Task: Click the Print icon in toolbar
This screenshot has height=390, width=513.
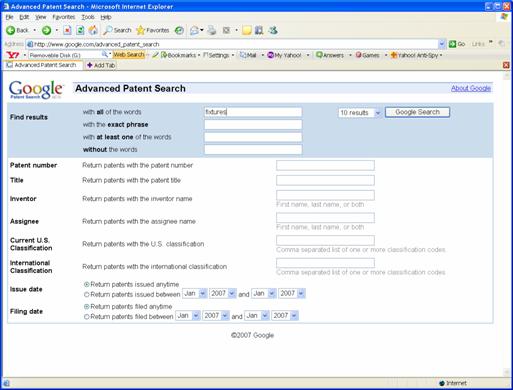Action: 212,30
